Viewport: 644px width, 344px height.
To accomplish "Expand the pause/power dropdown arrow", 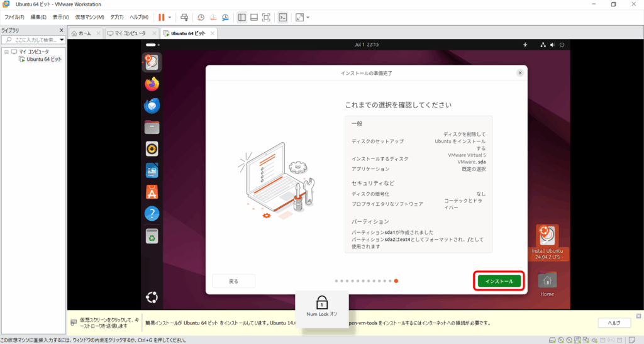I will [170, 17].
